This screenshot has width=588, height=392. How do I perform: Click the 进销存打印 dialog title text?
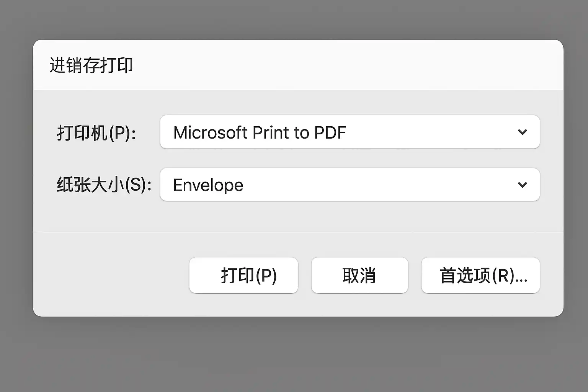(91, 65)
